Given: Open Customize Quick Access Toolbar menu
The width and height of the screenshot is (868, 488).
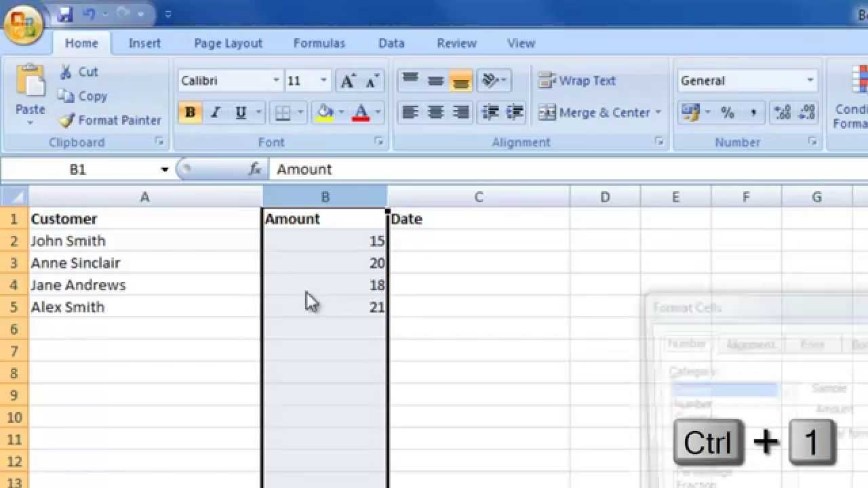Looking at the screenshot, I should point(168,14).
